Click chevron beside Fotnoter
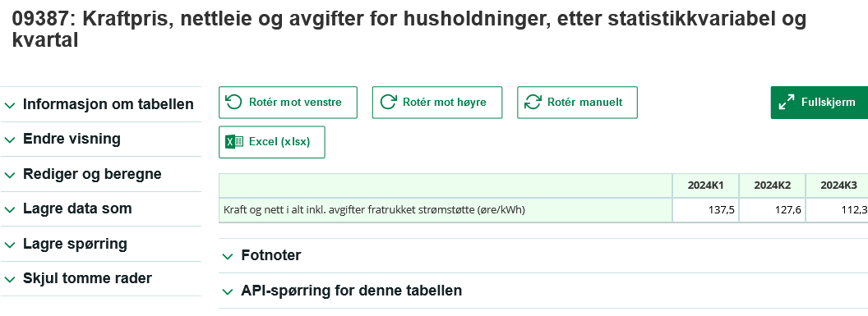This screenshot has height=316, width=868. tap(228, 256)
